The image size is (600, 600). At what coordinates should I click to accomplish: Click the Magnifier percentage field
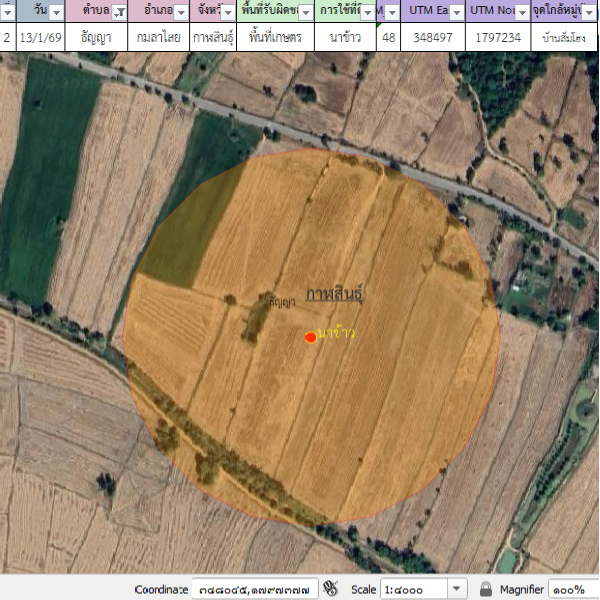(x=571, y=589)
